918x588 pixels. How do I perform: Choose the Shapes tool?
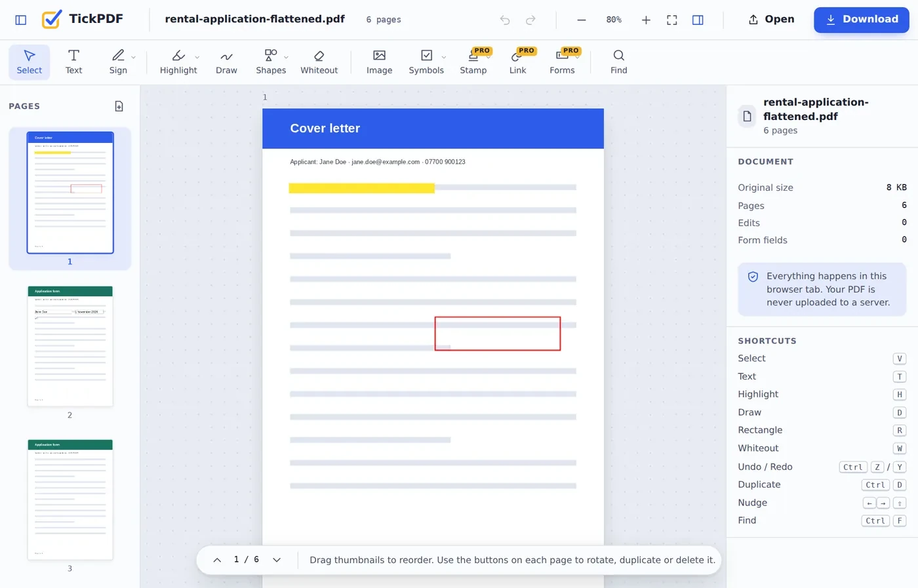[271, 62]
